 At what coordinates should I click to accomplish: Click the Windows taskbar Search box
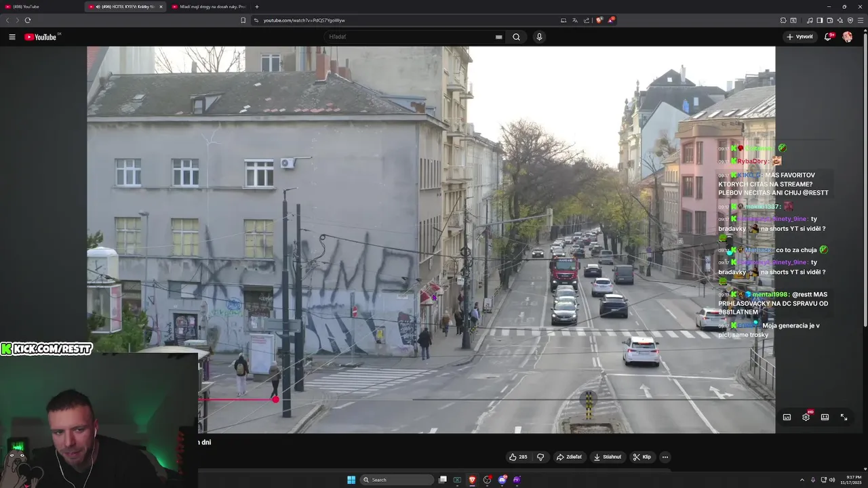[397, 480]
